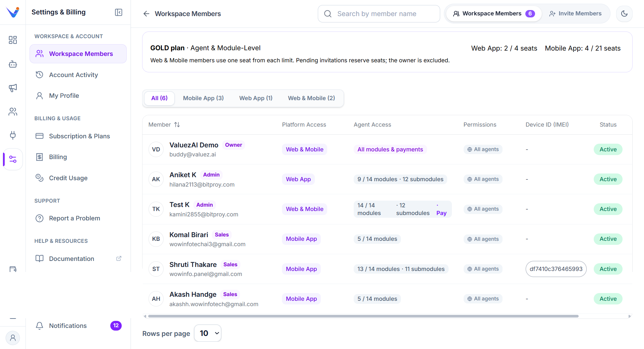Open the robot agents icon in rail
The height and width of the screenshot is (349, 644).
pyautogui.click(x=13, y=64)
